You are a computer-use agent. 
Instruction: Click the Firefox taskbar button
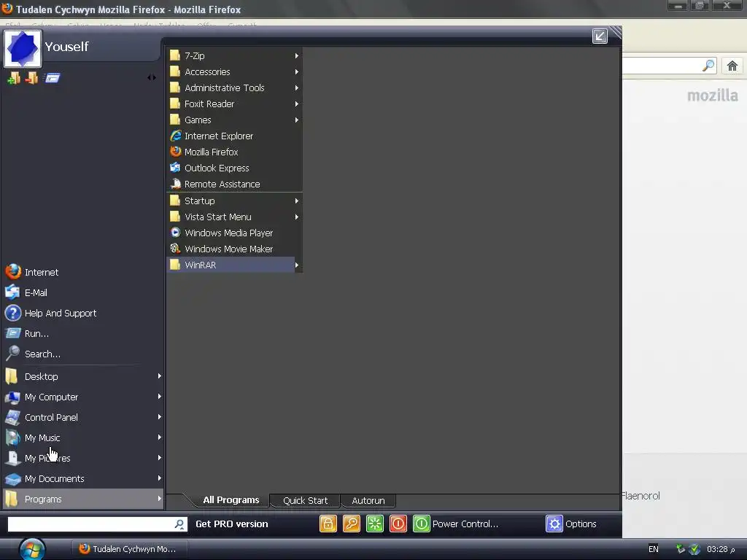coord(128,549)
